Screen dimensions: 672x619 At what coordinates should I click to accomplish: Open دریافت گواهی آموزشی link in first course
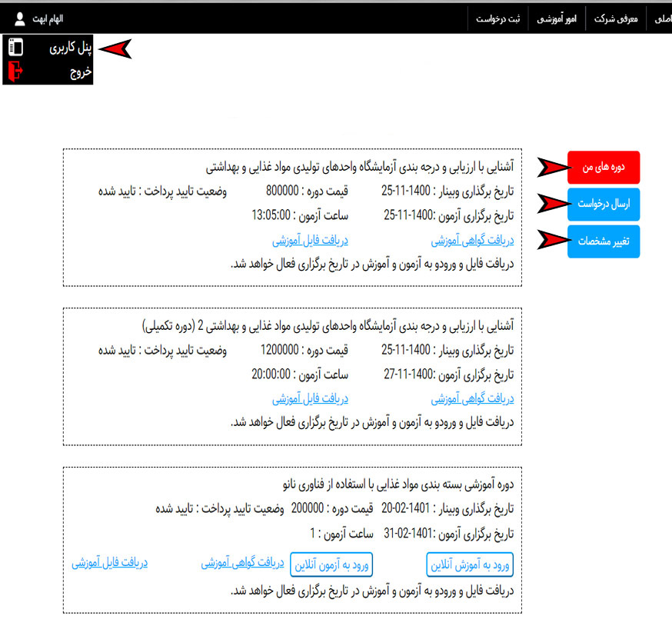(472, 241)
